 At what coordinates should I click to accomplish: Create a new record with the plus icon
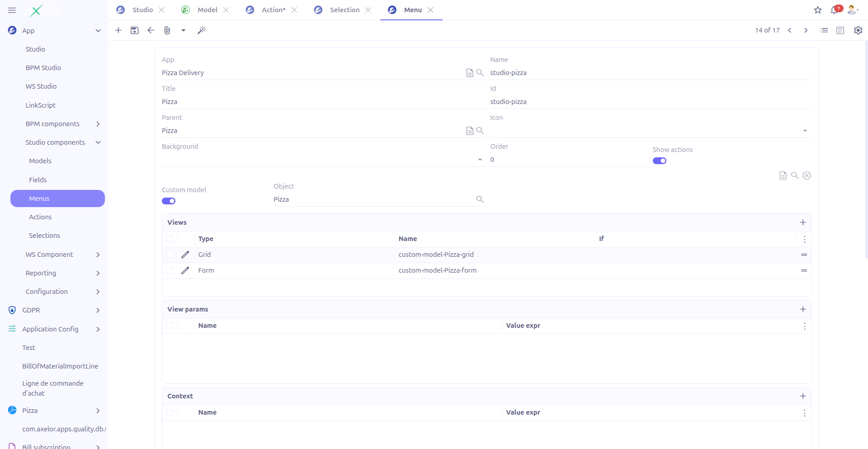coord(118,30)
